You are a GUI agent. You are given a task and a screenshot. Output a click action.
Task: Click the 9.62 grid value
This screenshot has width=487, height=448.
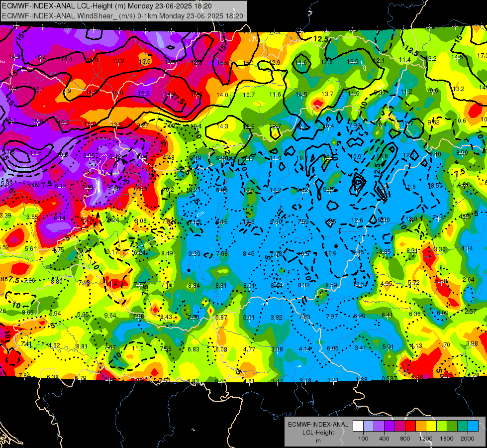[434, 122]
